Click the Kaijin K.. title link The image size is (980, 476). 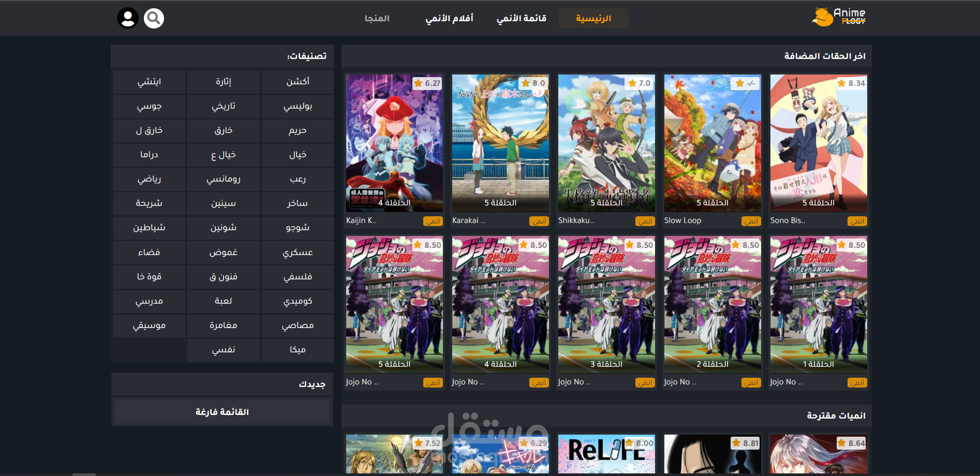click(361, 220)
